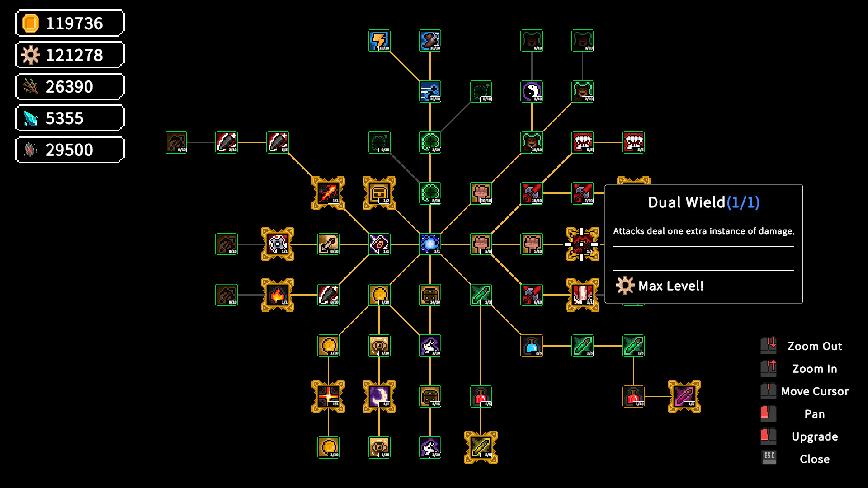This screenshot has width=868, height=488.
Task: Select the central blue orb skill node
Action: [x=430, y=244]
